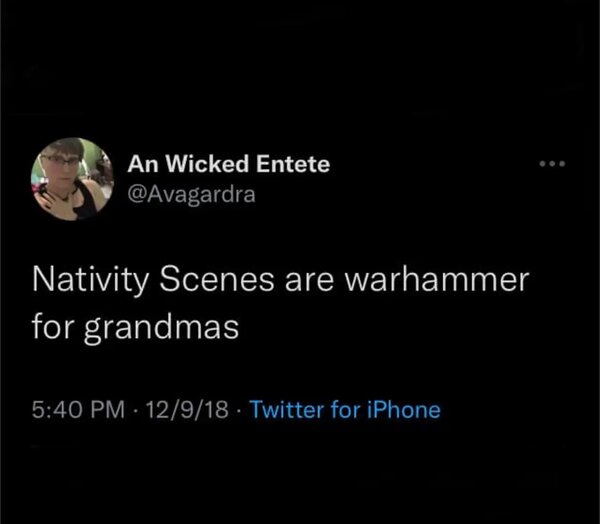Click the word Nativity in the tweet
This screenshot has height=524, width=600.
pyautogui.click(x=91, y=281)
